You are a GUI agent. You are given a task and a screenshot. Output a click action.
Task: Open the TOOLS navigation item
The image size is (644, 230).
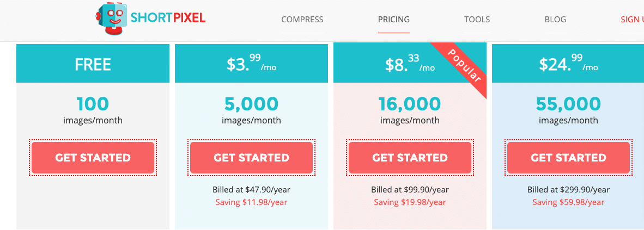[x=477, y=19]
